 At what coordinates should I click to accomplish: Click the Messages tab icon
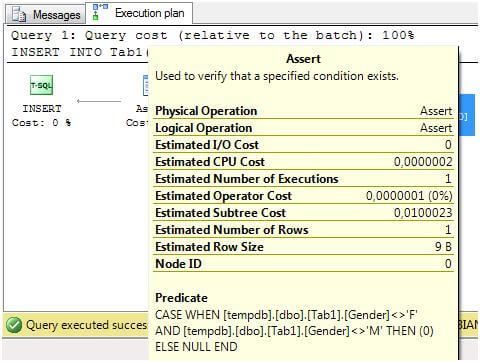click(x=19, y=15)
